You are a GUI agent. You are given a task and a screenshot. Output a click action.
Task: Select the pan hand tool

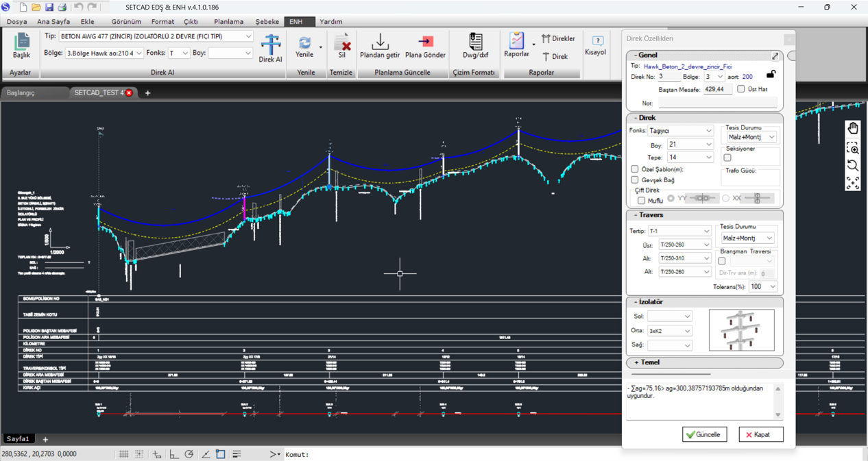click(x=853, y=128)
